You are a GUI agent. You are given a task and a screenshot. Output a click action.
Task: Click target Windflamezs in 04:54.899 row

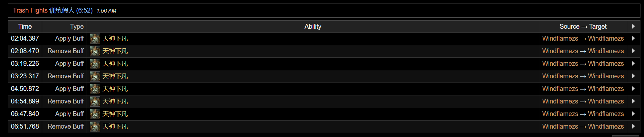coord(606,101)
